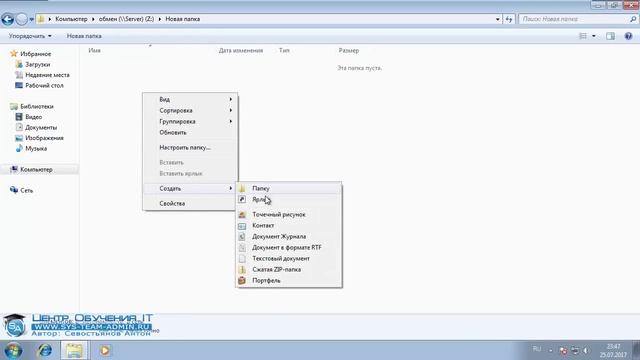Open Windows Media Player from the taskbar

coord(105,351)
